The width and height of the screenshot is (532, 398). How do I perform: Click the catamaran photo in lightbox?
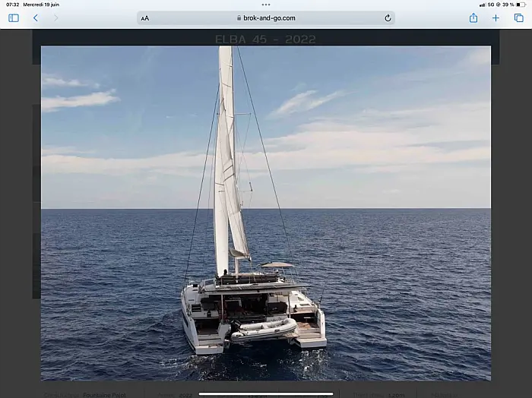click(266, 213)
